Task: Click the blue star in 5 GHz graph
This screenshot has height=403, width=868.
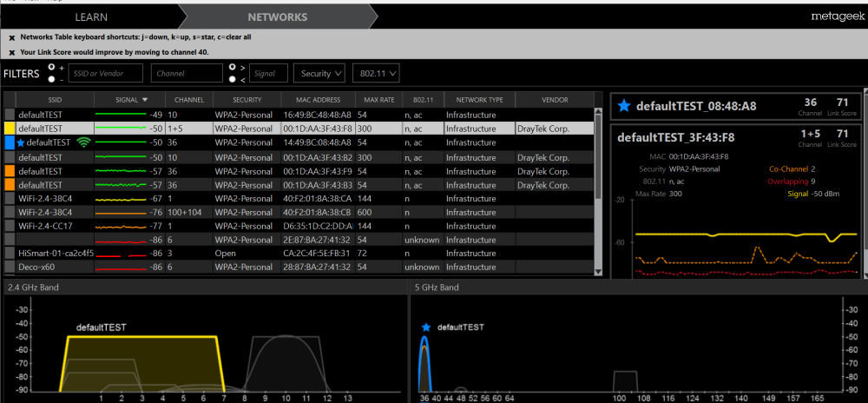Action: [x=425, y=327]
